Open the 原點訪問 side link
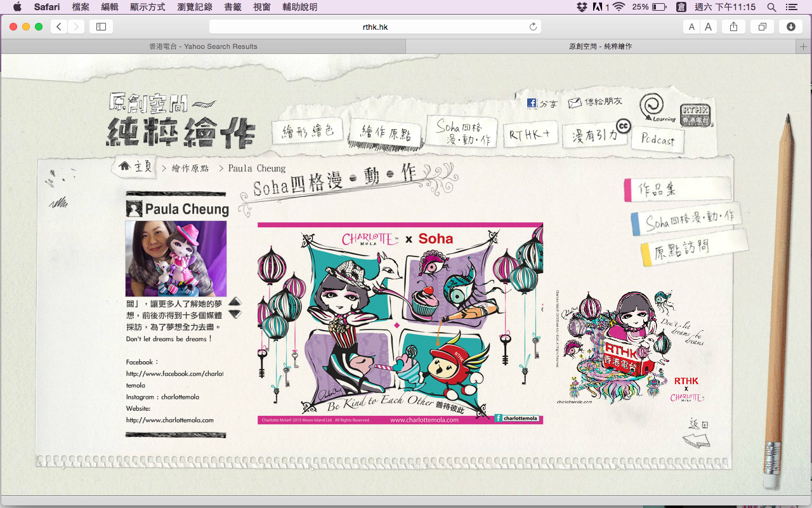 tap(695, 248)
